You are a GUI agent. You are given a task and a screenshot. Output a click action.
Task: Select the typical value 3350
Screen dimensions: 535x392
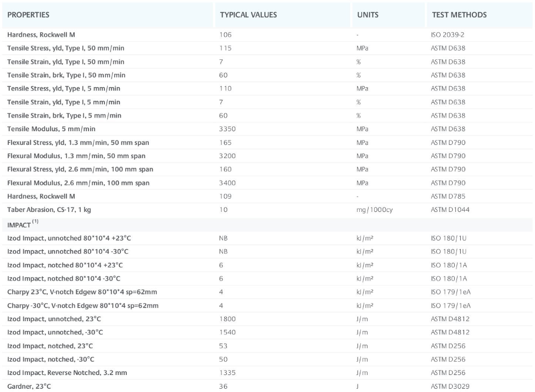(x=227, y=129)
